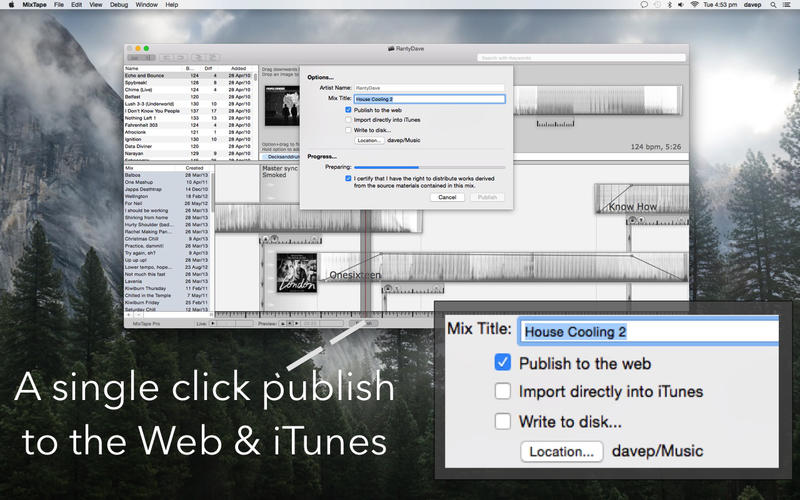800x500 pixels.
Task: Open the Help menu
Action: pyautogui.click(x=171, y=5)
